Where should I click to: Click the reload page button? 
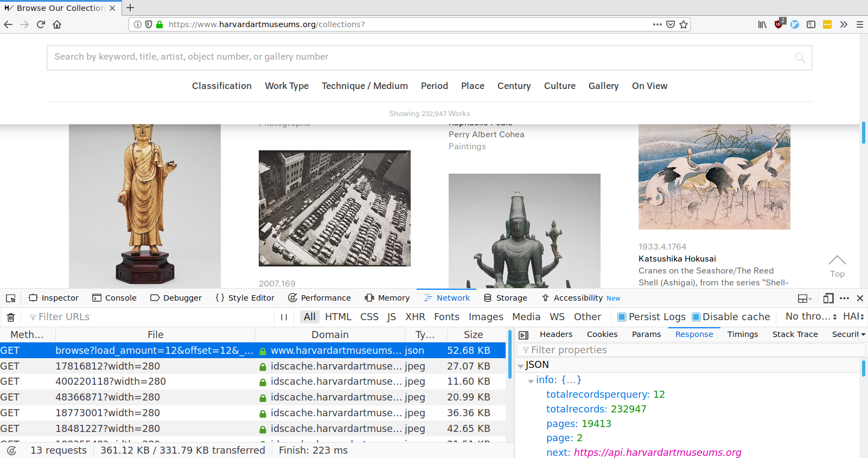(41, 24)
